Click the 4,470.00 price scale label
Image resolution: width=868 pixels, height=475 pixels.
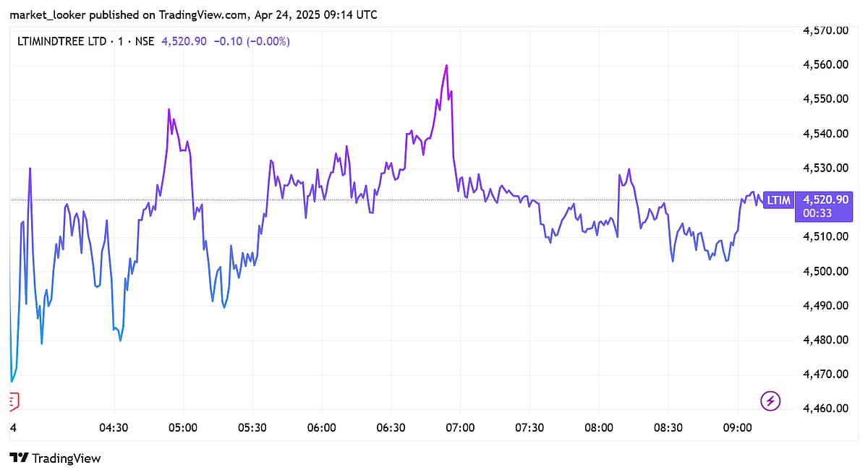tap(825, 375)
